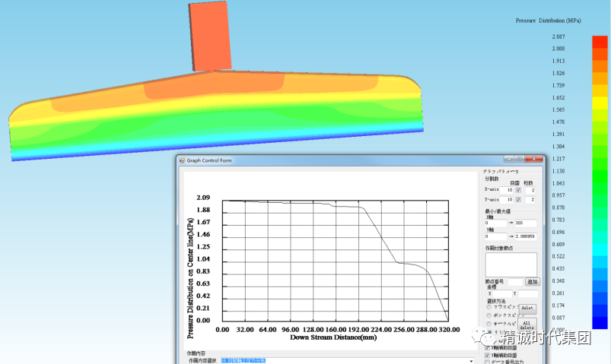Image resolution: width=611 pixels, height=364 pixels.
Task: Click the yellow legend band near 1.565
Action: pyautogui.click(x=600, y=103)
